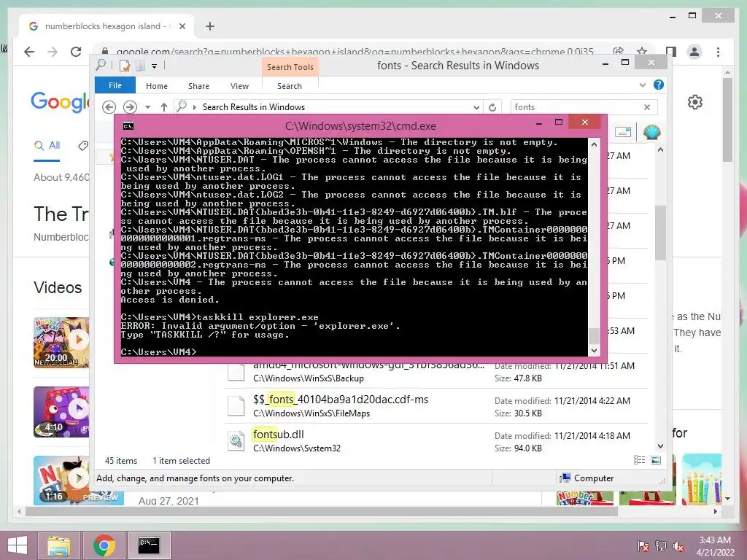
Task: Click the cmd.exe command prompt line C:\Users\VM4>
Action: [x=158, y=352]
